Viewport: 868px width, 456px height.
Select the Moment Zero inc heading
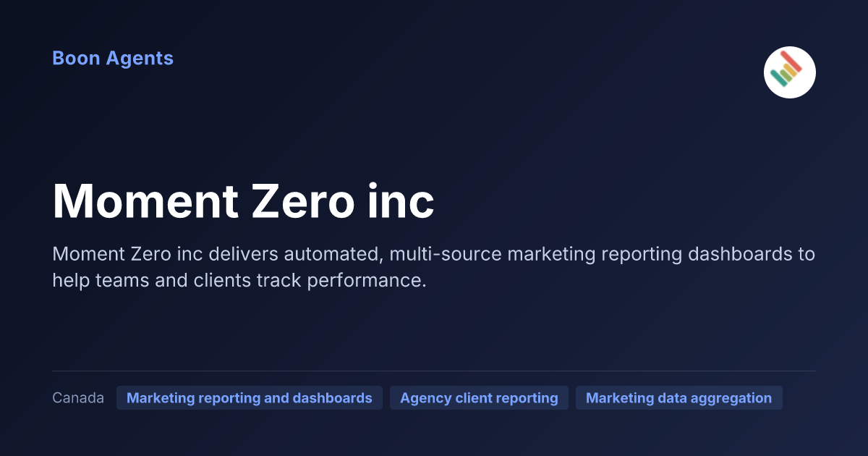[243, 200]
